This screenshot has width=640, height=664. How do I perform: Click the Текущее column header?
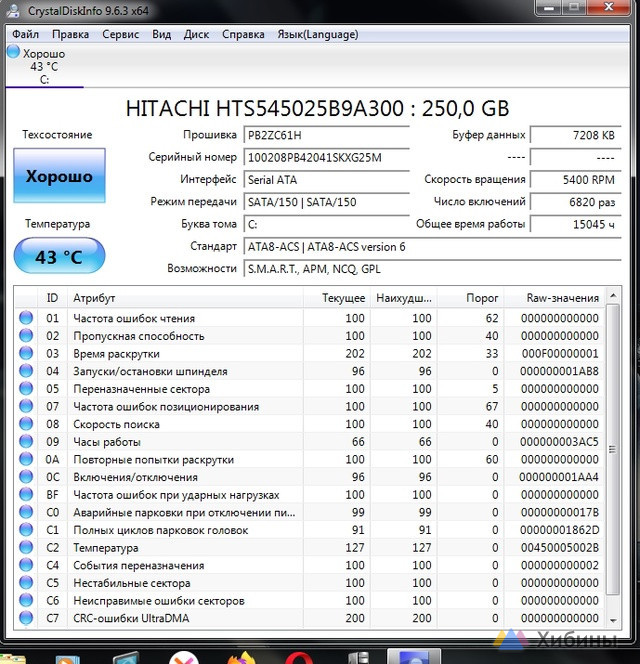click(x=337, y=298)
